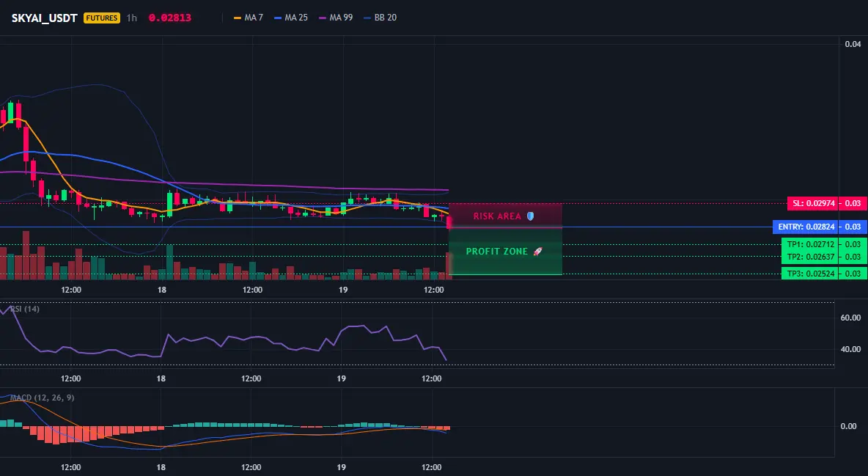
Task: Click the BB 20 legend item
Action: click(380, 18)
